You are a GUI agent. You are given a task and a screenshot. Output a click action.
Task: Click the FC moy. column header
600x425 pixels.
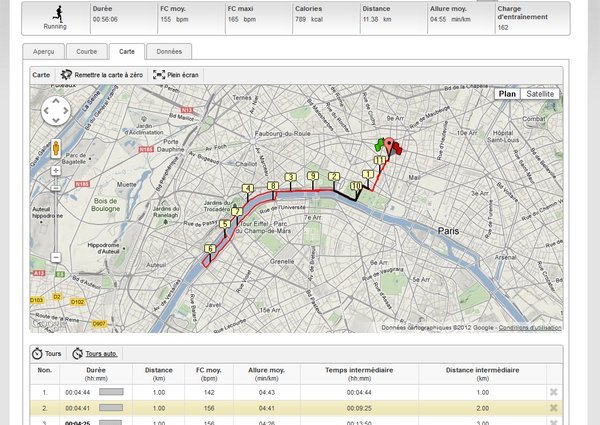[x=209, y=374]
